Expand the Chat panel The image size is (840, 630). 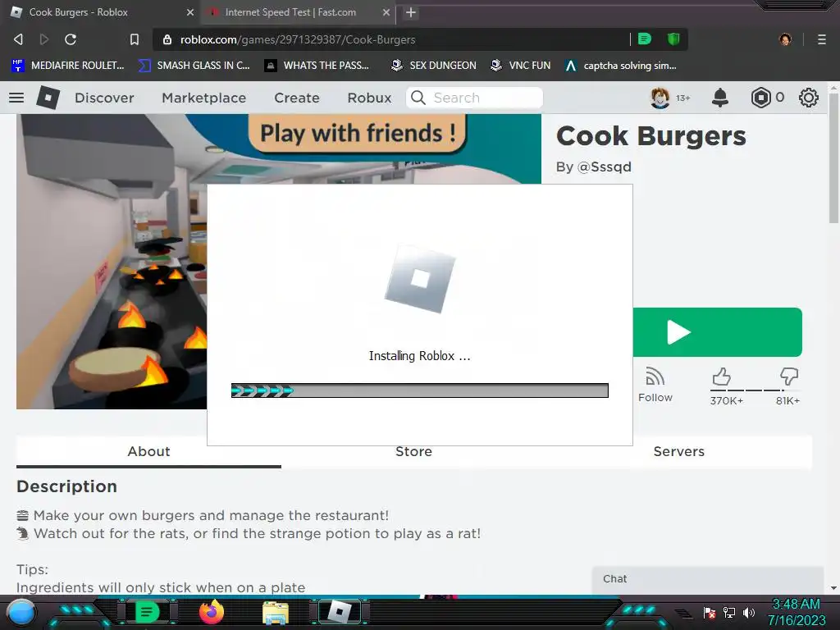[707, 579]
